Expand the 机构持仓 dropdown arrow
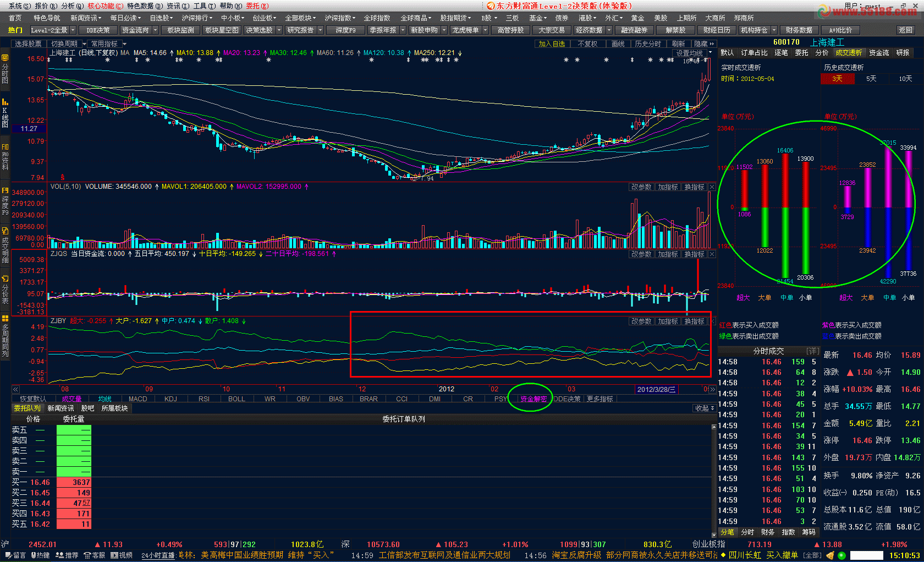The height and width of the screenshot is (562, 924). (774, 30)
